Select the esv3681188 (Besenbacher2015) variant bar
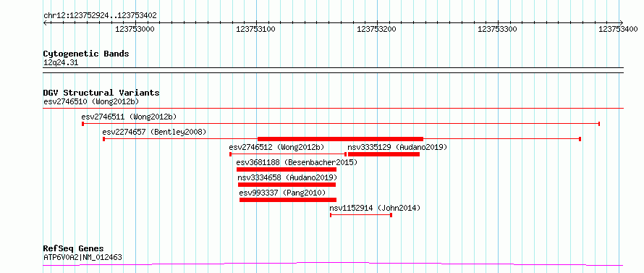 (287, 169)
